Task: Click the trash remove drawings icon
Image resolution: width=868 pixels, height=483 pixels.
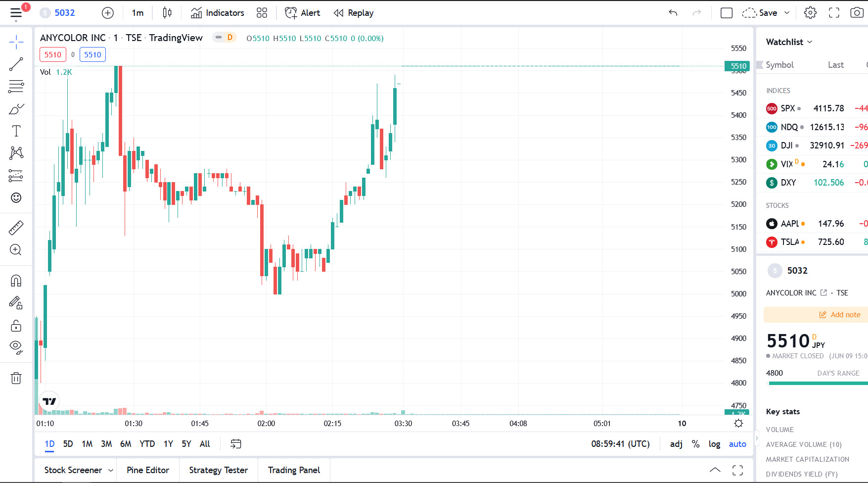Action: [x=16, y=379]
